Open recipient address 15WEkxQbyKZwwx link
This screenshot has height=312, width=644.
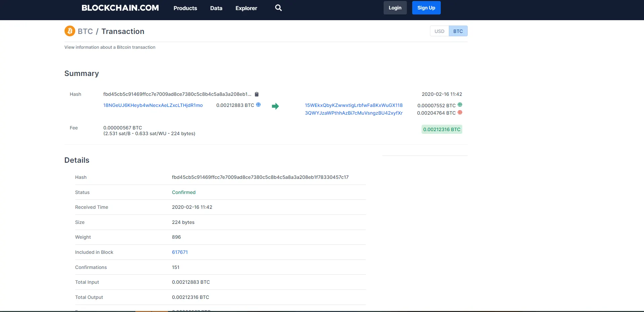click(x=353, y=105)
